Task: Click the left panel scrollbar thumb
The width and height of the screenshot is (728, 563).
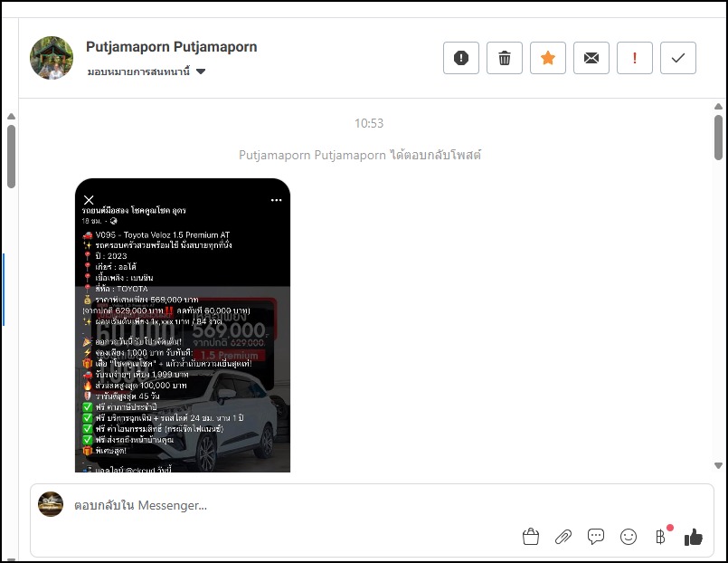Action: pos(11,157)
